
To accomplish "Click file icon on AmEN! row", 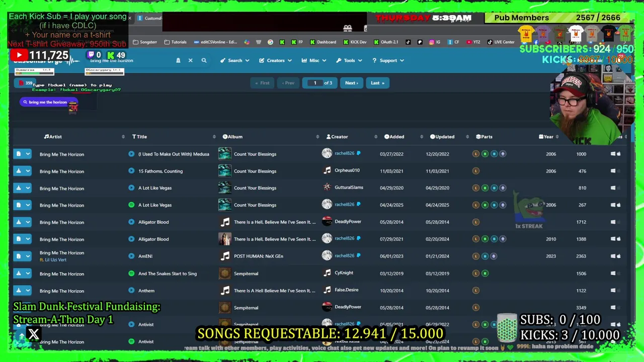I will (x=19, y=256).
